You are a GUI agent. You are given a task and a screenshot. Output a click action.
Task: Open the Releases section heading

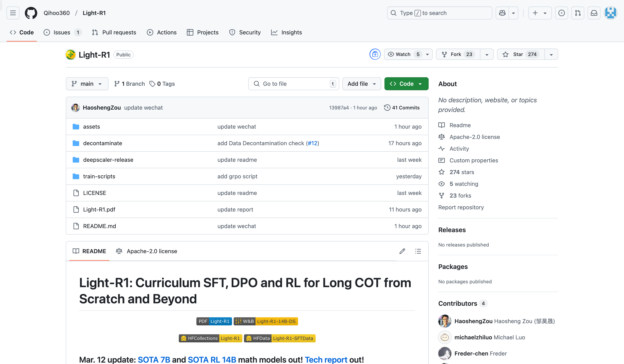coord(452,230)
